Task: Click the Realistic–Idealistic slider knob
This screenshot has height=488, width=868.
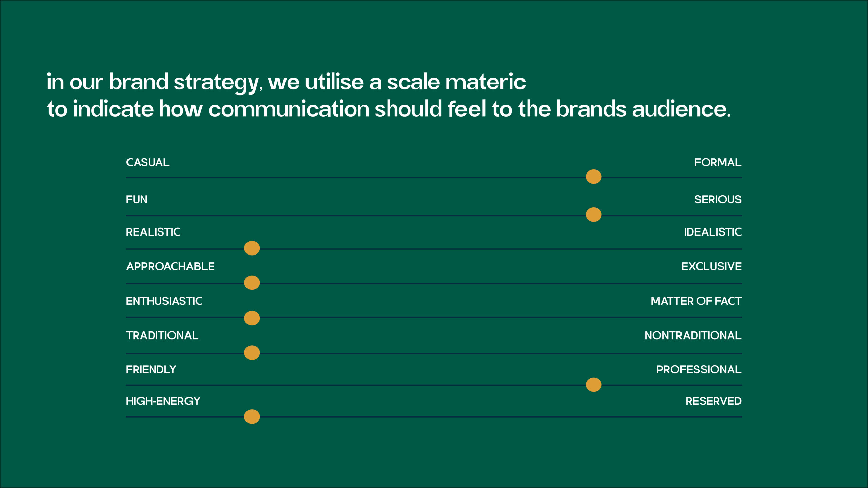Action: pos(252,248)
